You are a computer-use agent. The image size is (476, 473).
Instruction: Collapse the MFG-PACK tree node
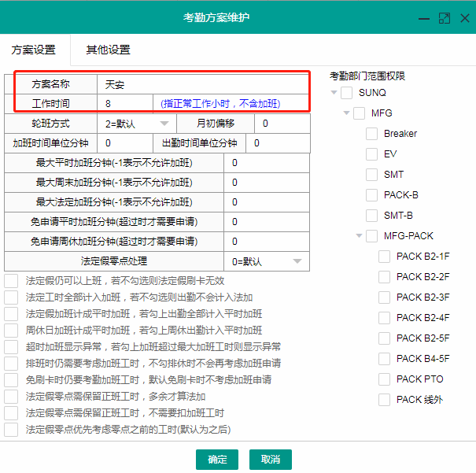[360, 236]
